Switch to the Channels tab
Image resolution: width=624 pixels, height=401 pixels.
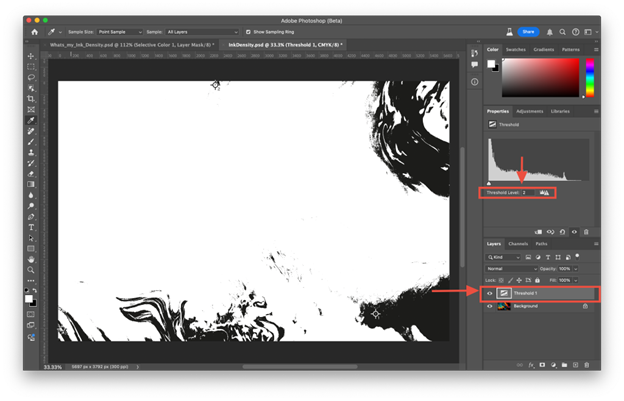click(x=518, y=244)
